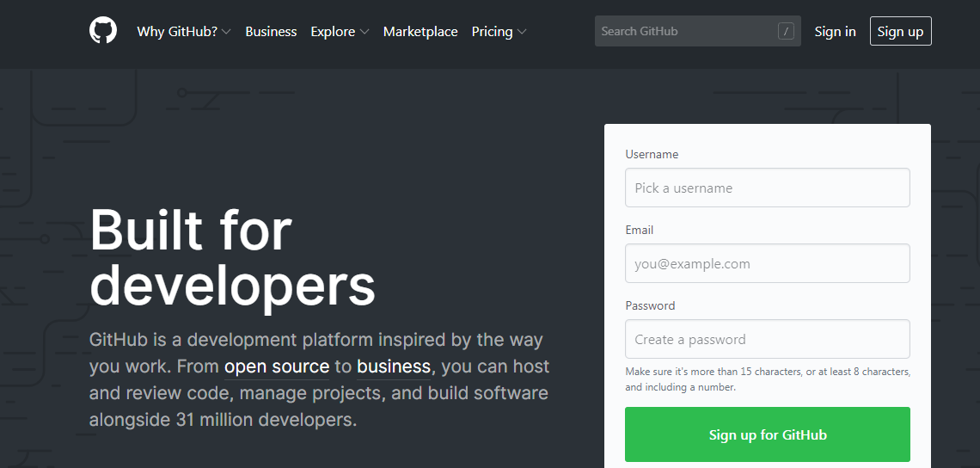Click the Sign in link
980x468 pixels.
pos(835,32)
